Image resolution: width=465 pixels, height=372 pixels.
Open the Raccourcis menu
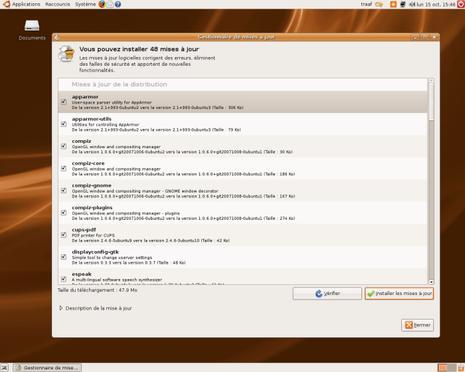(x=58, y=4)
